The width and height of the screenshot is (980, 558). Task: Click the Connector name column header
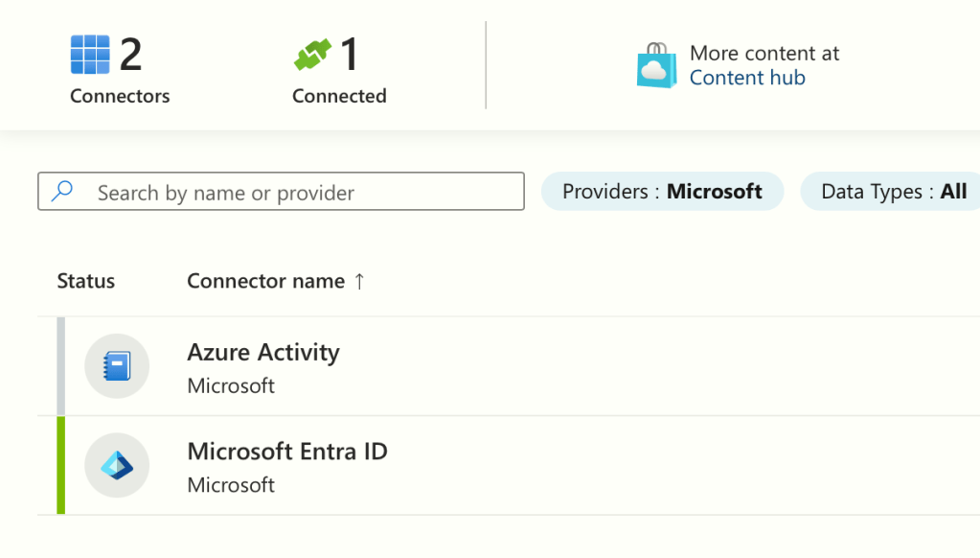tap(265, 281)
